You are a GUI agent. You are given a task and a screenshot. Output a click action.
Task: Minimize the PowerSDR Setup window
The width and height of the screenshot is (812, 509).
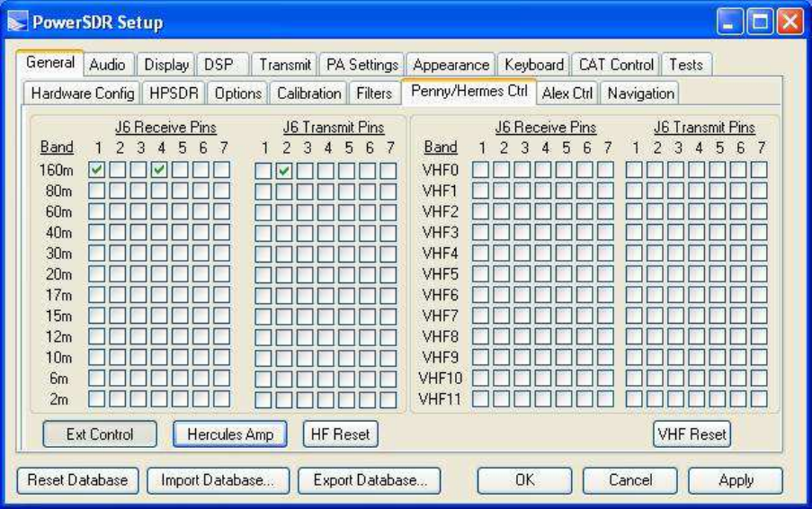coord(730,22)
